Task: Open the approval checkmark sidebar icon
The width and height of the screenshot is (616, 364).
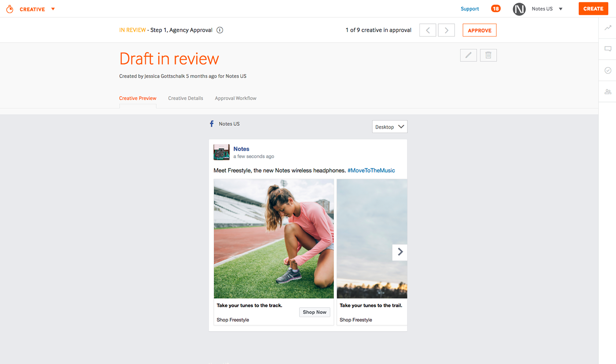Action: 608,70
